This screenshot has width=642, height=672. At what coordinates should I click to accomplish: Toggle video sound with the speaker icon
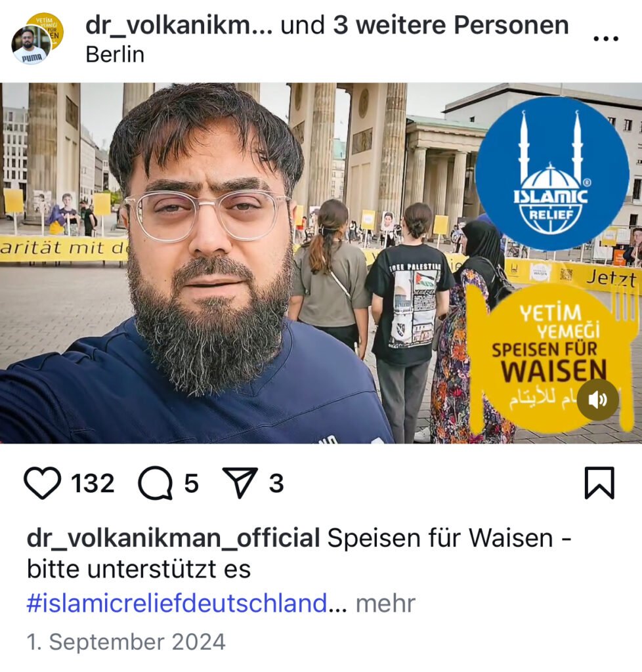point(597,400)
